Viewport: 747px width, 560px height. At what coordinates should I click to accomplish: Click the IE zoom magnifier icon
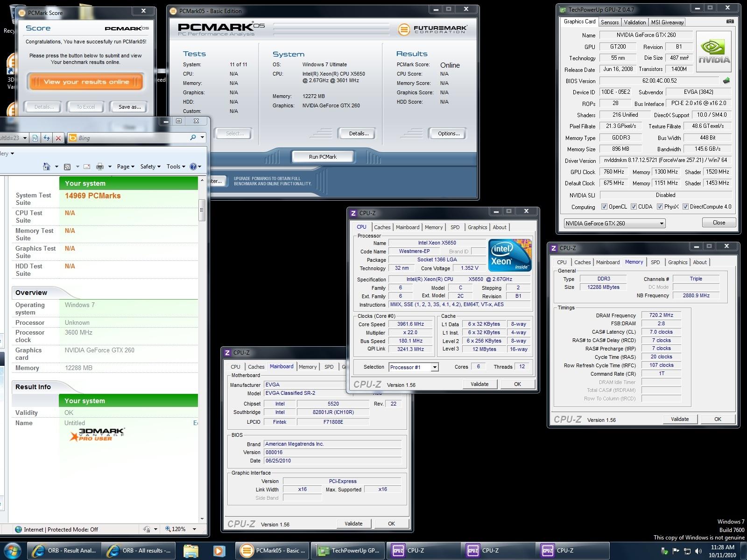click(169, 529)
